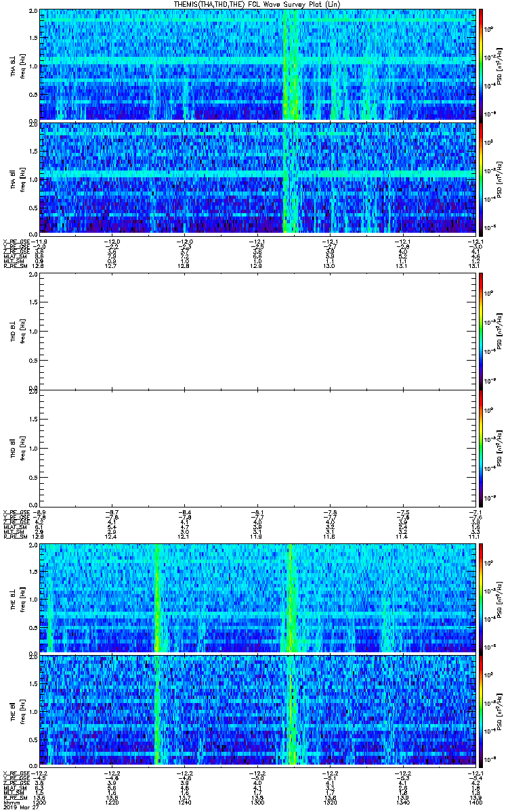This screenshot has height=812, width=508.
Task: Click the color bar beside THA B⊥ panel
Action: click(x=481, y=64)
